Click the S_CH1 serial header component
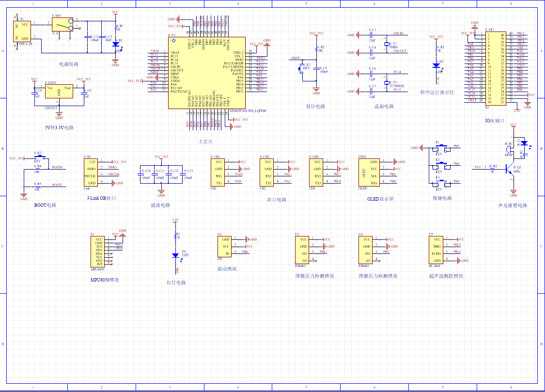 coord(218,172)
